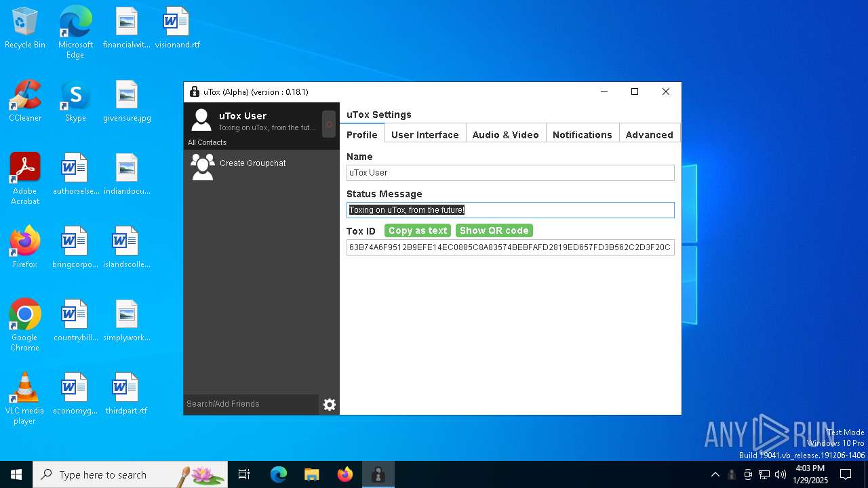
Task: Toggle the user status indicator button
Action: [329, 124]
